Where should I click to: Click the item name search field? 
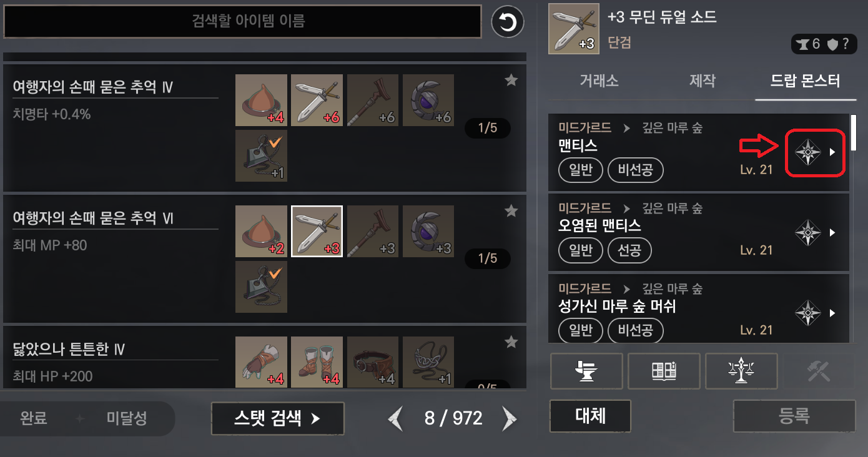[243, 21]
